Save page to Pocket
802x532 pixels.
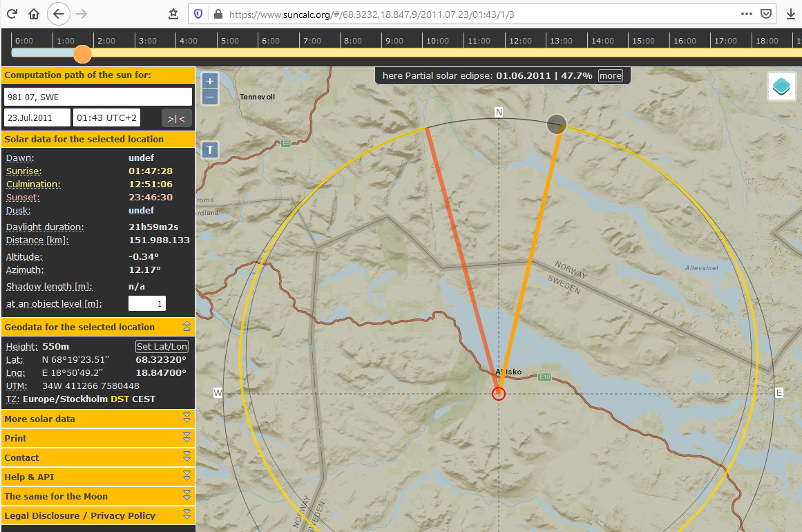coord(765,14)
